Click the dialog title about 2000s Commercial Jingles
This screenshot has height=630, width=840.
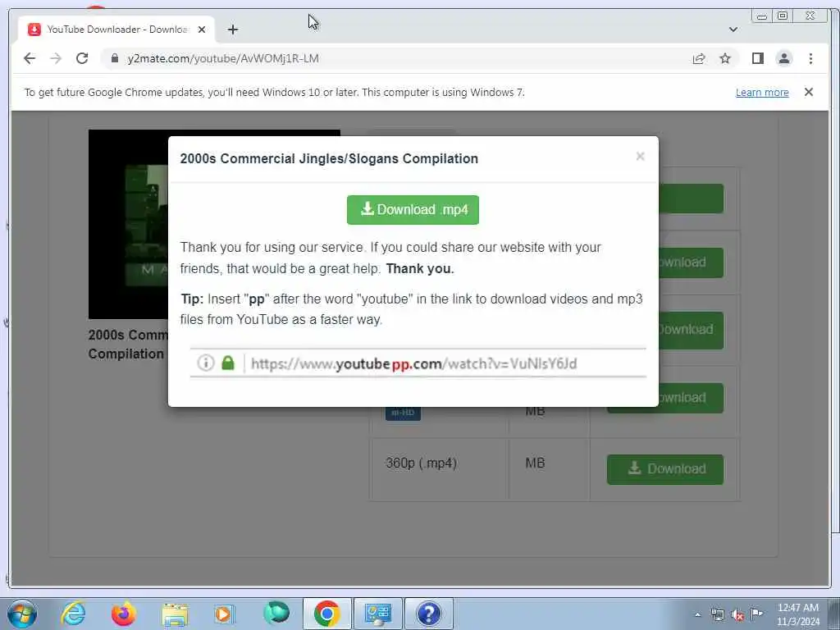(x=329, y=158)
